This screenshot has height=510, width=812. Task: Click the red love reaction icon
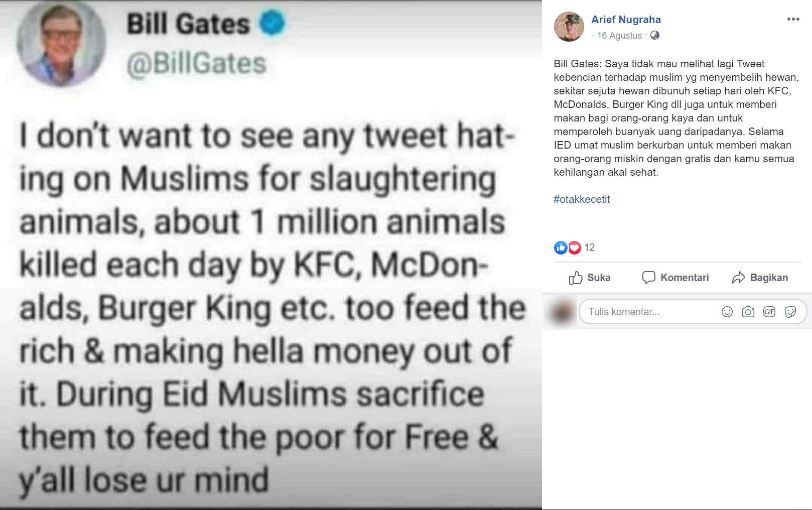tap(574, 247)
